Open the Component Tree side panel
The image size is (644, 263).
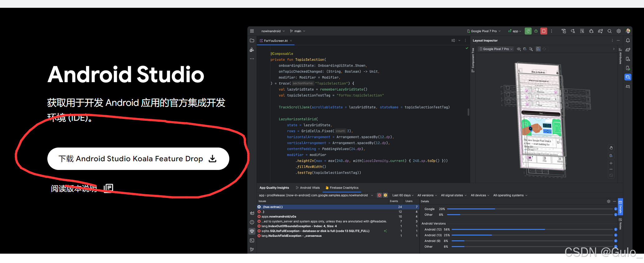pyautogui.click(x=473, y=60)
